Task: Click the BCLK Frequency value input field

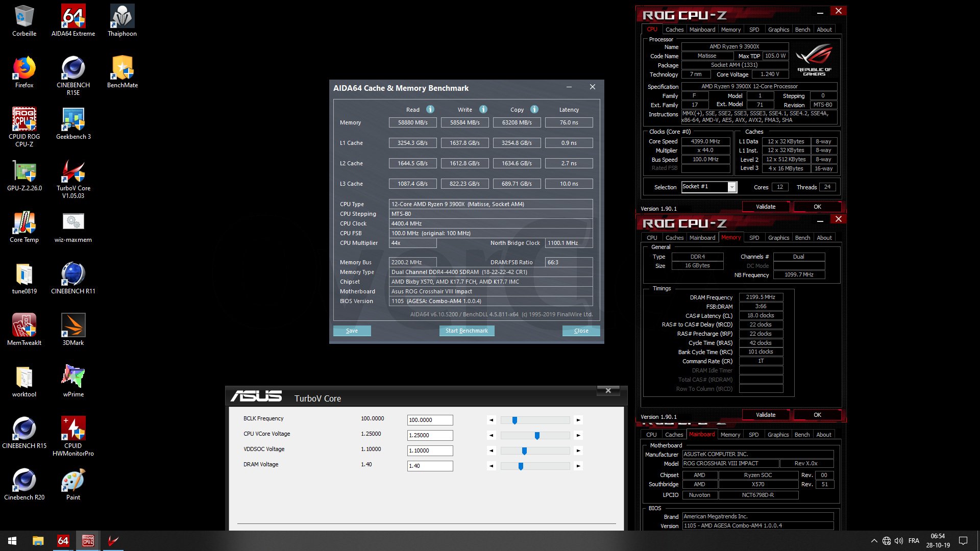Action: [x=430, y=420]
